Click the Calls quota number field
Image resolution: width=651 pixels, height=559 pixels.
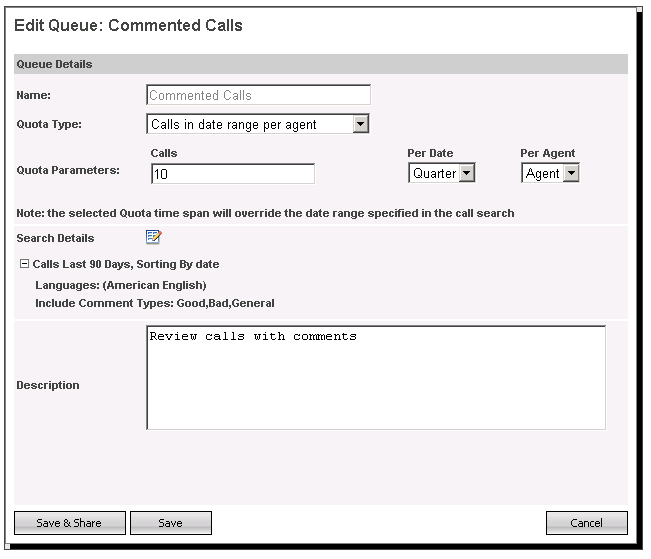click(x=232, y=174)
